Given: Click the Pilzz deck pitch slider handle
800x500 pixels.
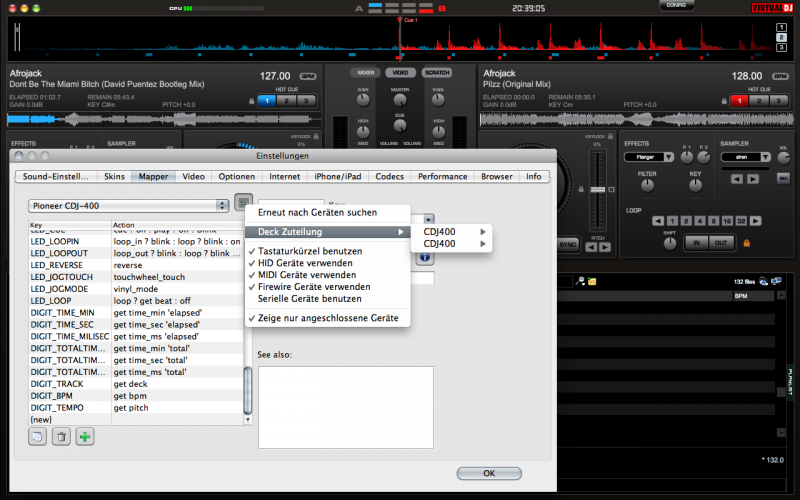Looking at the screenshot, I should tap(597, 189).
